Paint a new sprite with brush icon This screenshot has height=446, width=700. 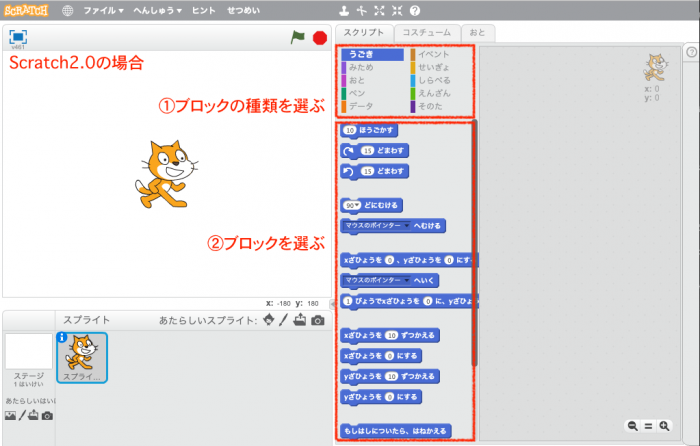283,320
